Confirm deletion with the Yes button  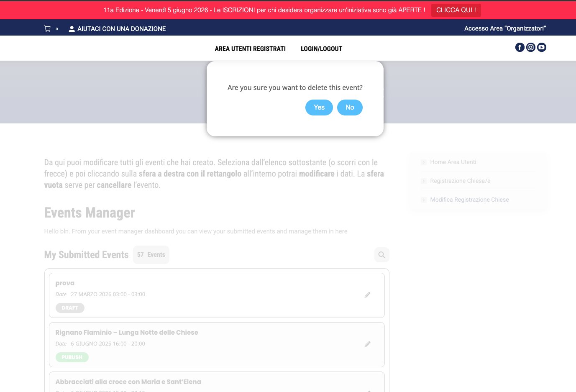(x=319, y=108)
